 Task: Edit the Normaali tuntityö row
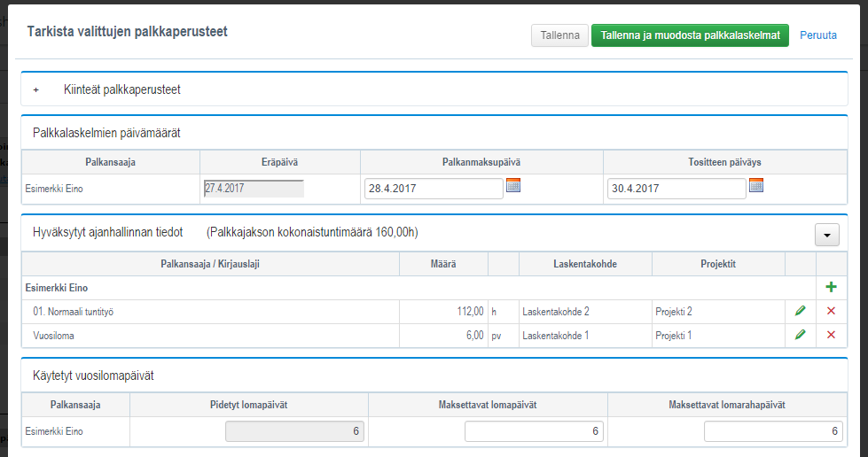[x=801, y=311]
